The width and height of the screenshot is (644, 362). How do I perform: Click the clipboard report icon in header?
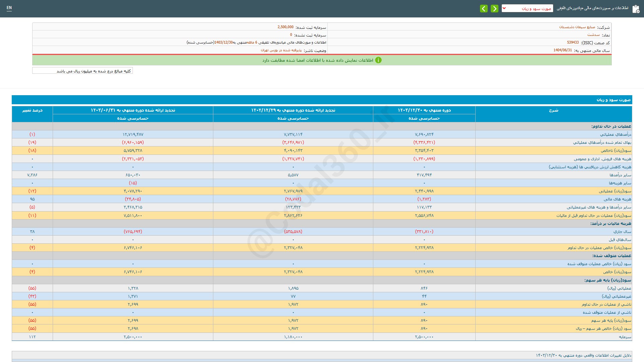click(x=636, y=9)
